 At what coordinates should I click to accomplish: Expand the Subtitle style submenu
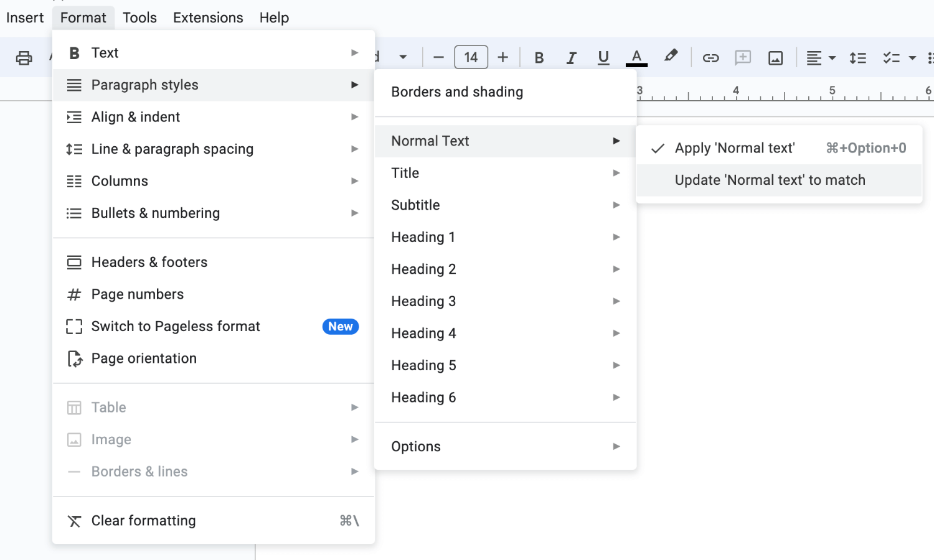(506, 205)
